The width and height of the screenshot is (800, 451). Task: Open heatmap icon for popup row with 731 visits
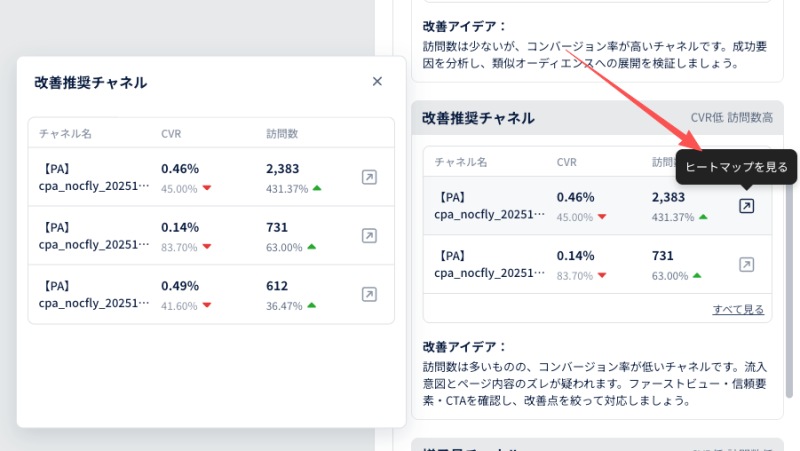[369, 236]
